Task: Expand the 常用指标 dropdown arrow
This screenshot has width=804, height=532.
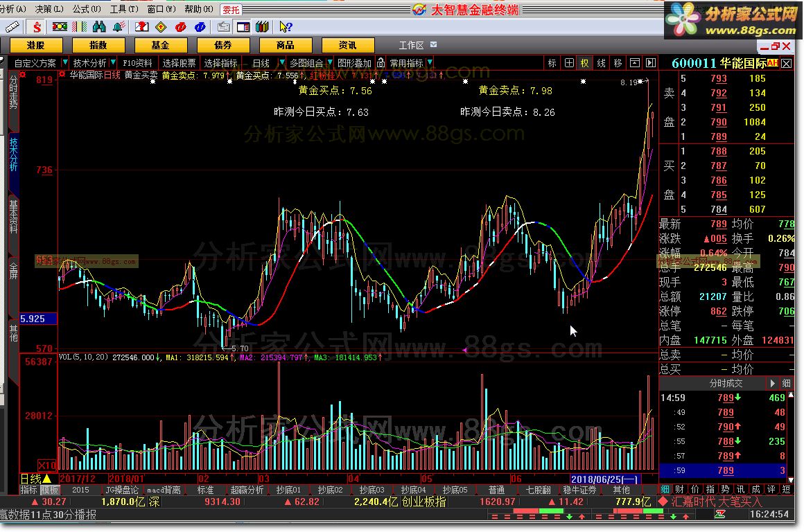Action: coord(430,62)
